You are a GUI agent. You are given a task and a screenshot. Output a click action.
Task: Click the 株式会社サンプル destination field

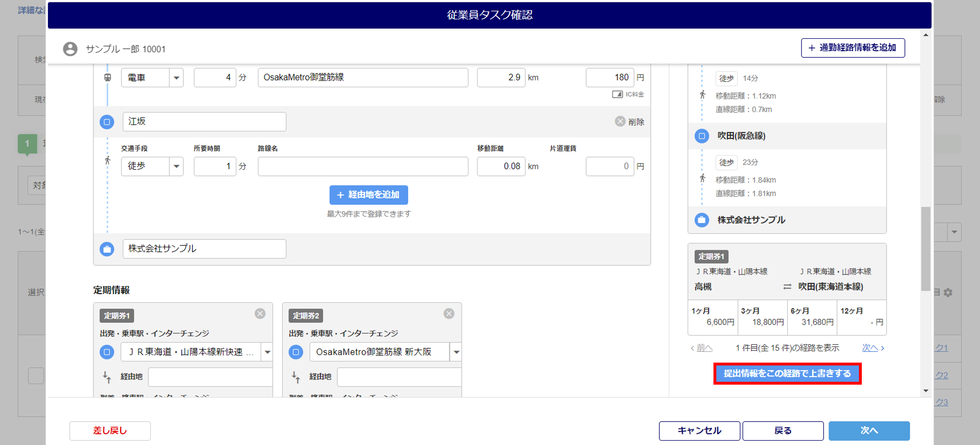204,249
